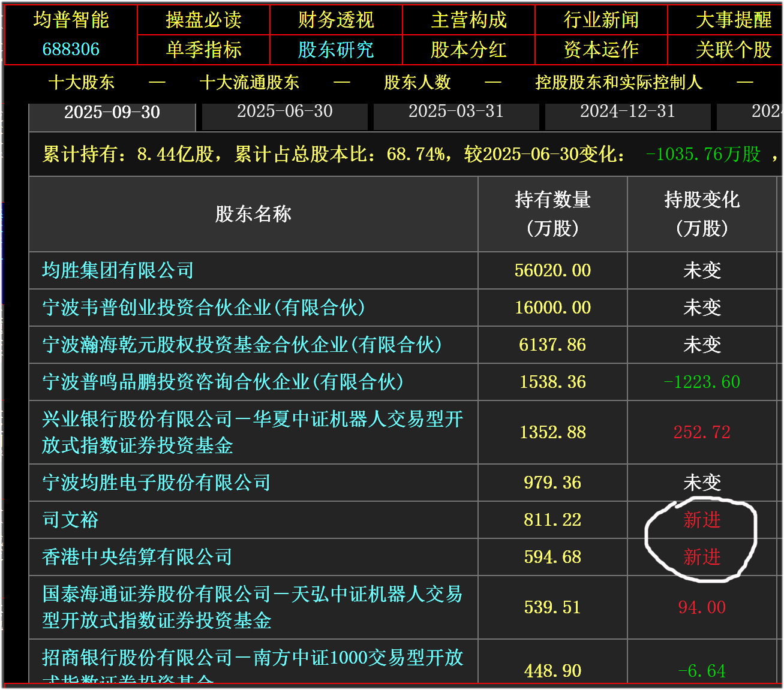
Task: Click holding value 594.68
Action: pos(552,557)
